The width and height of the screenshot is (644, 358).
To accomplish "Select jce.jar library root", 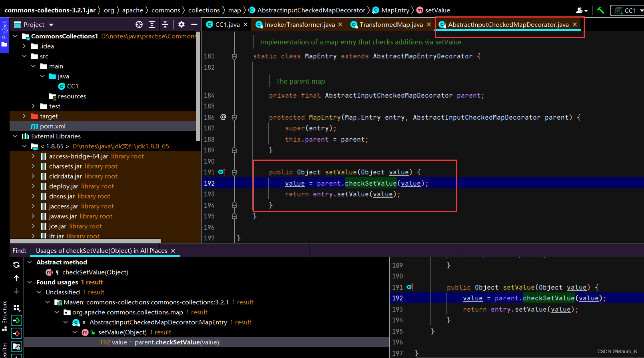I will pos(71,226).
